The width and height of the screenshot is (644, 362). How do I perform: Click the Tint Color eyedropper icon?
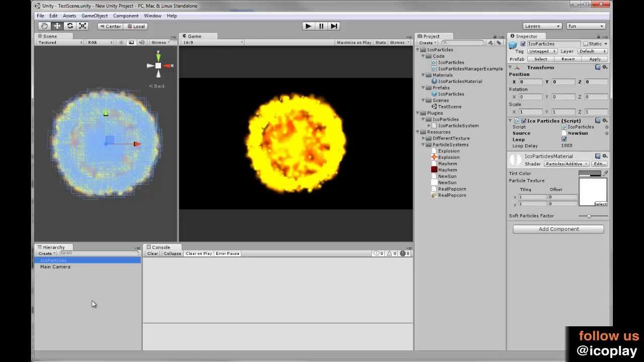[x=605, y=173]
